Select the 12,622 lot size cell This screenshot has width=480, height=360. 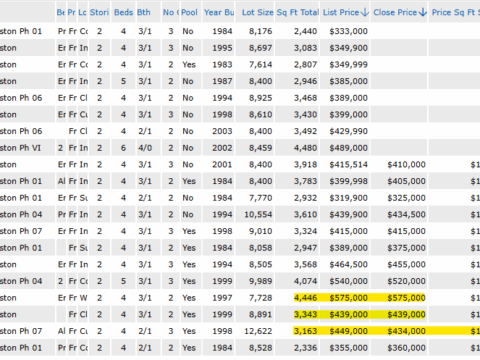[258, 331]
